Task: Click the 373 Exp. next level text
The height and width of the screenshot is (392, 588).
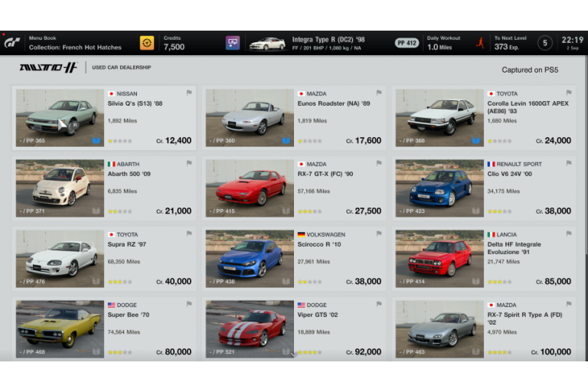Action: coord(507,47)
